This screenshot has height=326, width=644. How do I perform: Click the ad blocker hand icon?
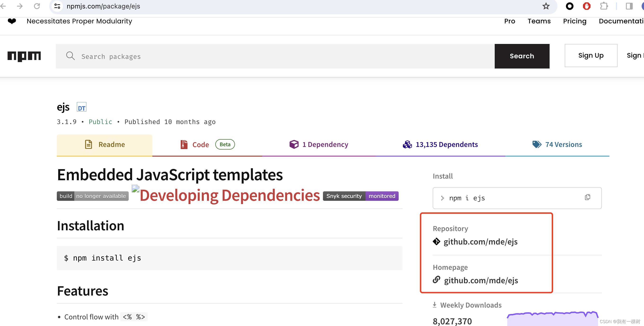tap(587, 6)
